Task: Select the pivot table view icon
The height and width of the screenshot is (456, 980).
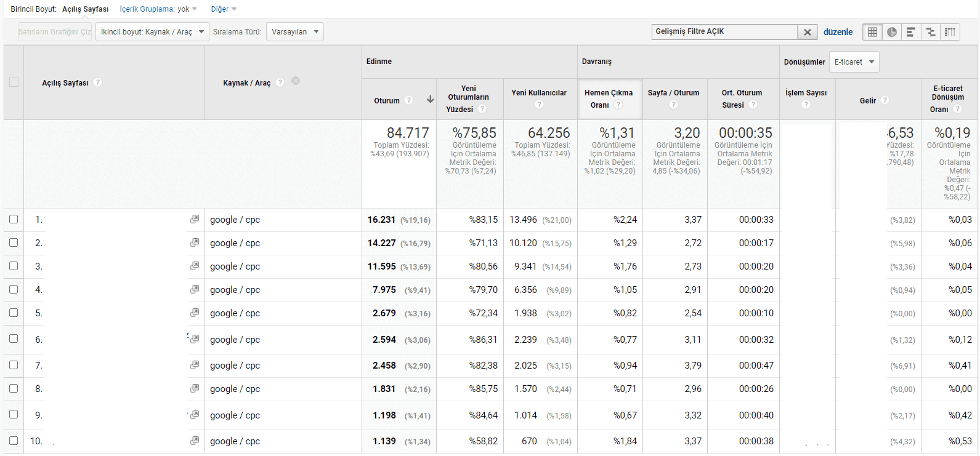Action: pyautogui.click(x=950, y=32)
